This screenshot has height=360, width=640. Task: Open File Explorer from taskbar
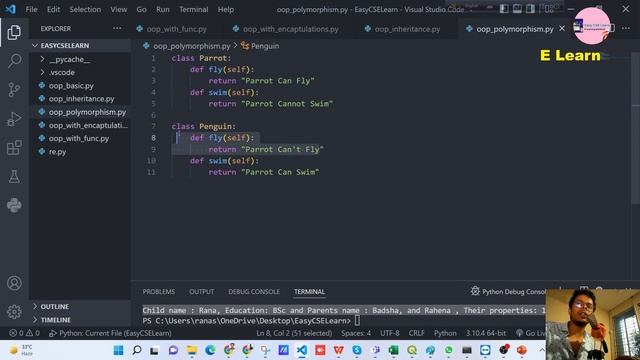click(192, 350)
